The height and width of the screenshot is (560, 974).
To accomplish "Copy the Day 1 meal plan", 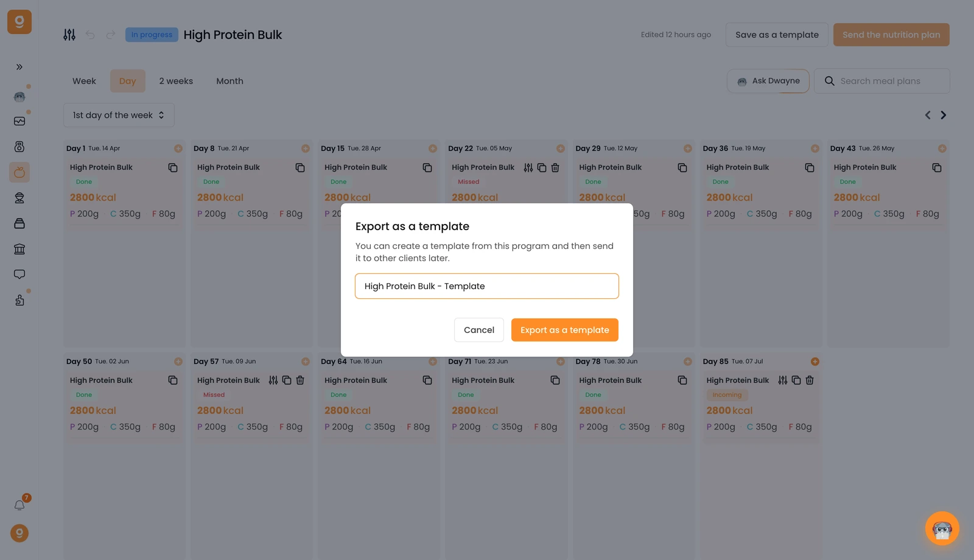I will pyautogui.click(x=173, y=167).
